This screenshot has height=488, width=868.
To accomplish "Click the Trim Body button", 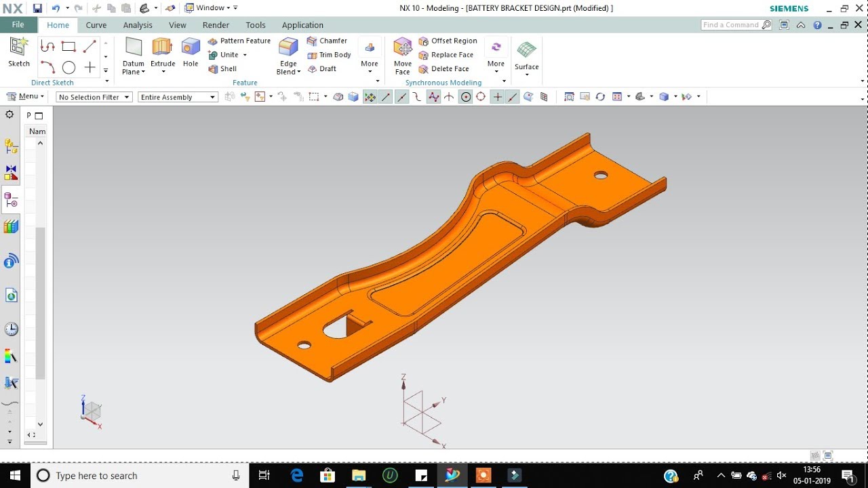I will point(329,55).
